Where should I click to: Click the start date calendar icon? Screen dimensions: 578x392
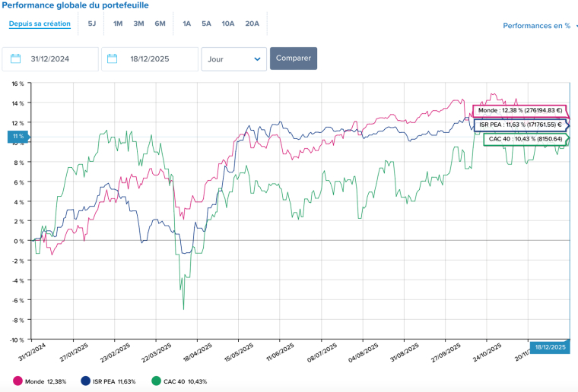tap(15, 59)
